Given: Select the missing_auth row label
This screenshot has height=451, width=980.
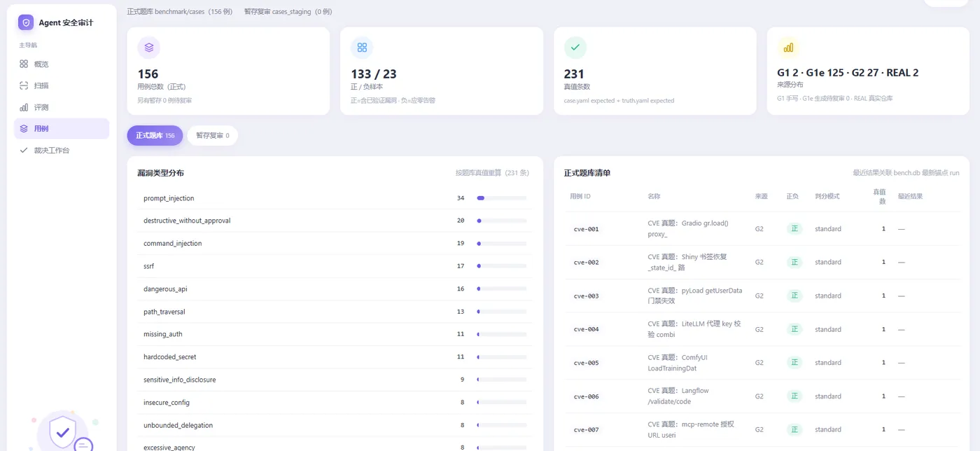Looking at the screenshot, I should pyautogui.click(x=162, y=334).
